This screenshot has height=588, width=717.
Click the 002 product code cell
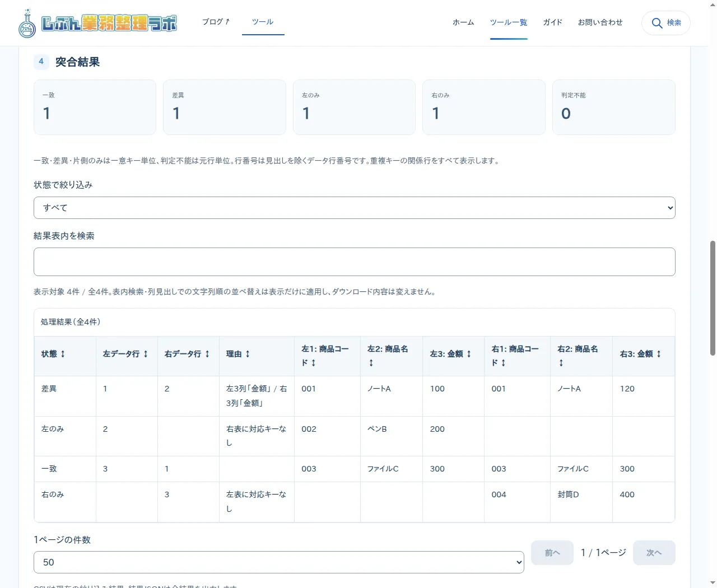(x=328, y=436)
